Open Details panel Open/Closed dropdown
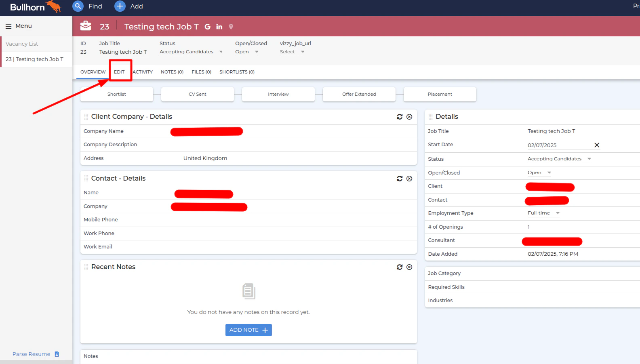 (539, 173)
